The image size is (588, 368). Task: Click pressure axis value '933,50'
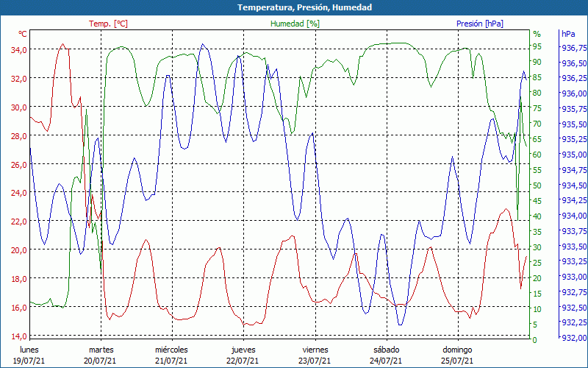point(574,247)
